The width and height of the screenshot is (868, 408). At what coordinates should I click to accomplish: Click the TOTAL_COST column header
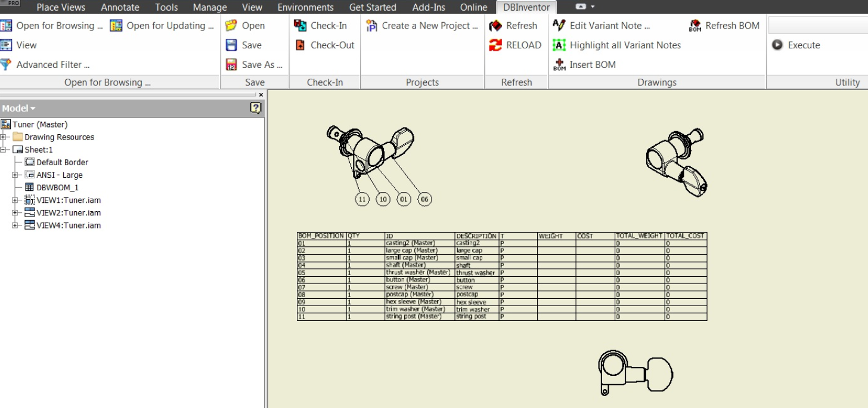[686, 236]
